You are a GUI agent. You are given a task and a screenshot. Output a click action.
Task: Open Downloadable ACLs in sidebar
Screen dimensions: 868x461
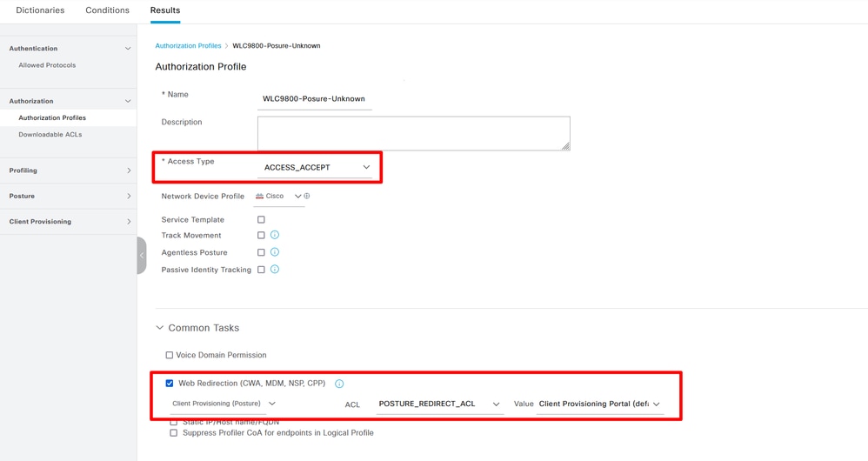click(50, 135)
